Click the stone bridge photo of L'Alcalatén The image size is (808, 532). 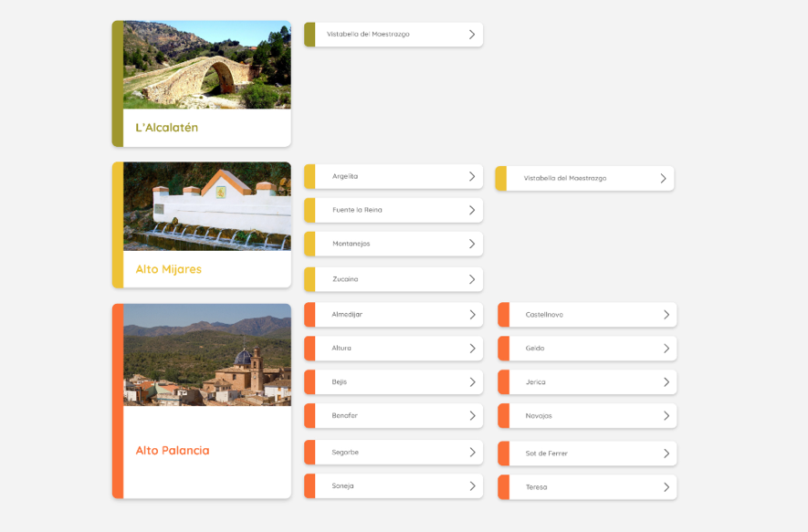coord(207,65)
